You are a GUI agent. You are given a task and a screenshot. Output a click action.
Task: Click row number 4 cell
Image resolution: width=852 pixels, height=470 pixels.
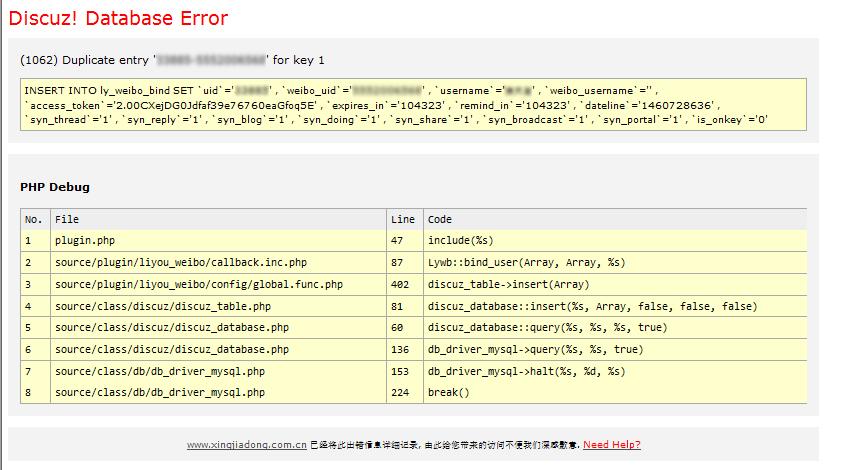(35, 306)
